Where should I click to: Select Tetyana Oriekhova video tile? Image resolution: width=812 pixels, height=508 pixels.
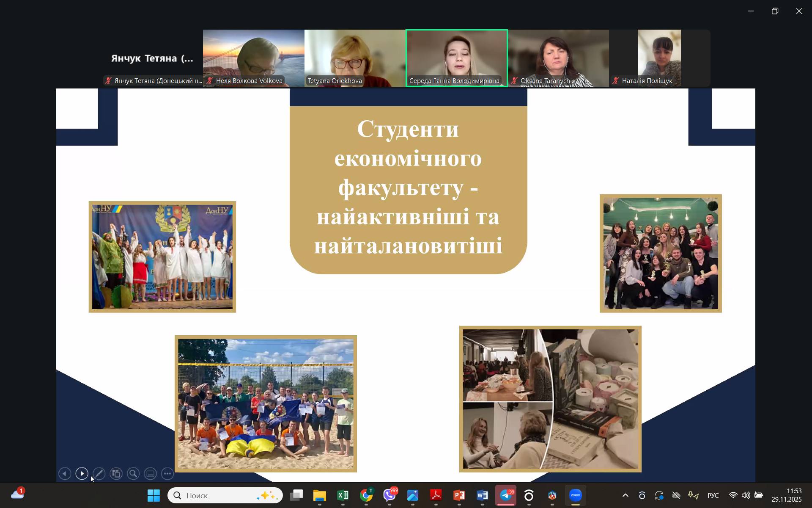tap(355, 58)
